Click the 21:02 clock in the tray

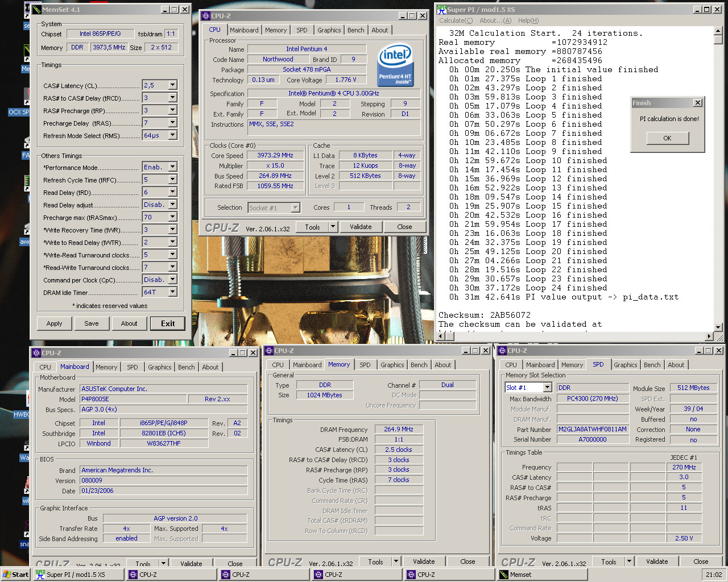pos(714,575)
